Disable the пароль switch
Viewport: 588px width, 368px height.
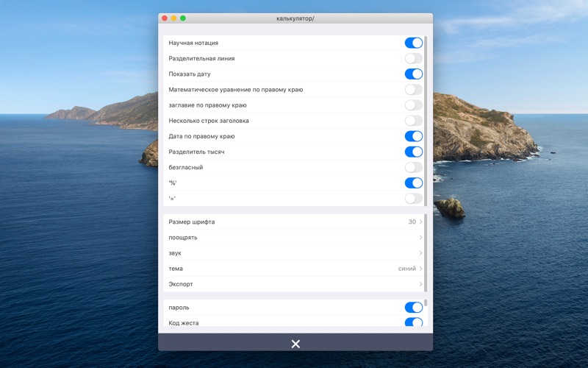(414, 307)
